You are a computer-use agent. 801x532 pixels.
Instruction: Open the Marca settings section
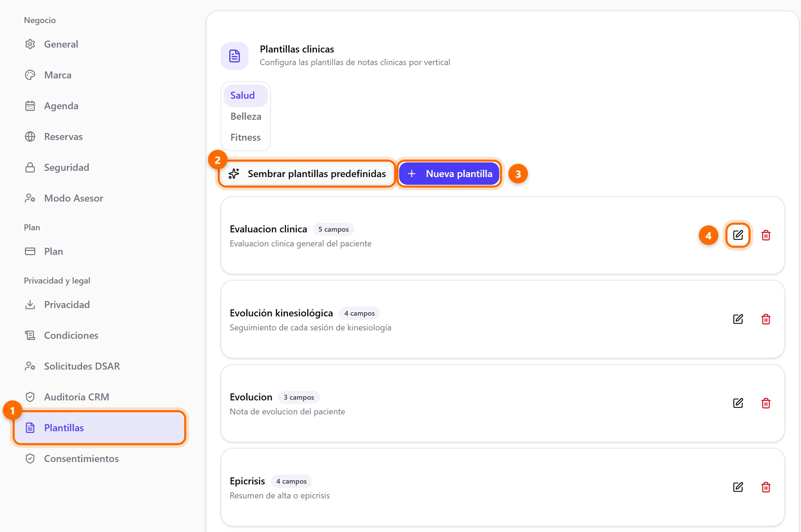click(99, 75)
